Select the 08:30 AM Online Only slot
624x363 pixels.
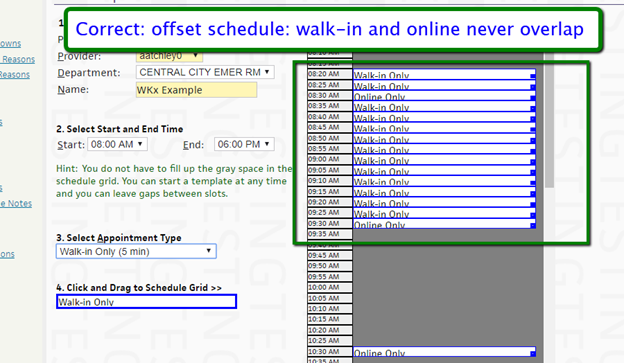pos(444,96)
